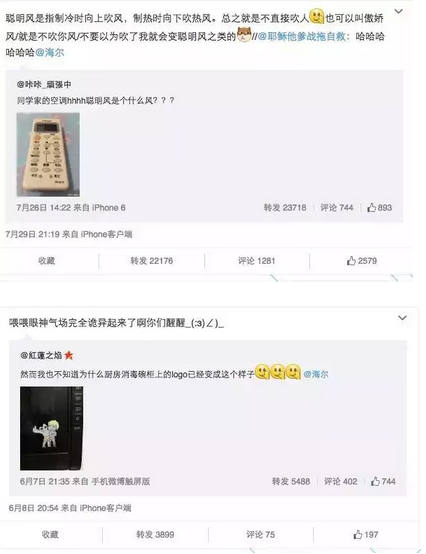This screenshot has width=426, height=554.
Task: Open the @耶稣他爹战拖自救 profile link
Action: click(301, 36)
